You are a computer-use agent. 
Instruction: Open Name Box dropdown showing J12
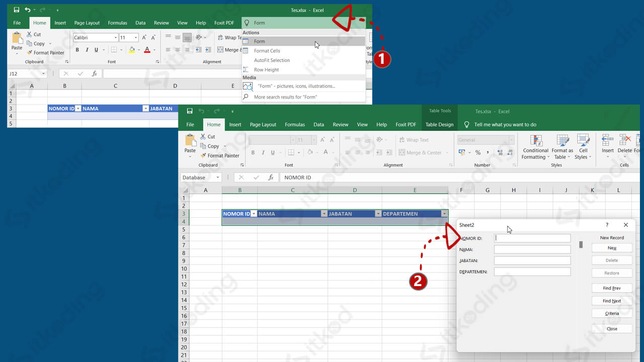point(44,73)
